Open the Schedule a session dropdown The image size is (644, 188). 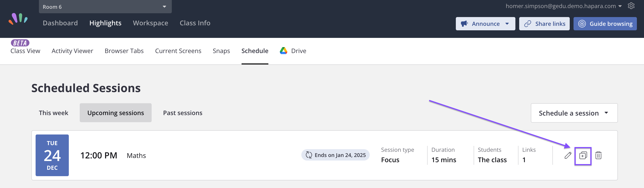574,113
